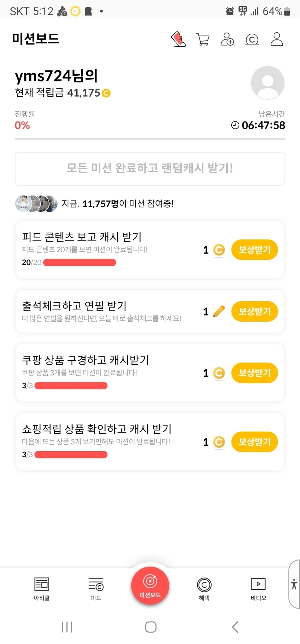Claim reward for 쇼핑적립 상품 mission
The width and height of the screenshot is (300, 644).
pyautogui.click(x=254, y=442)
